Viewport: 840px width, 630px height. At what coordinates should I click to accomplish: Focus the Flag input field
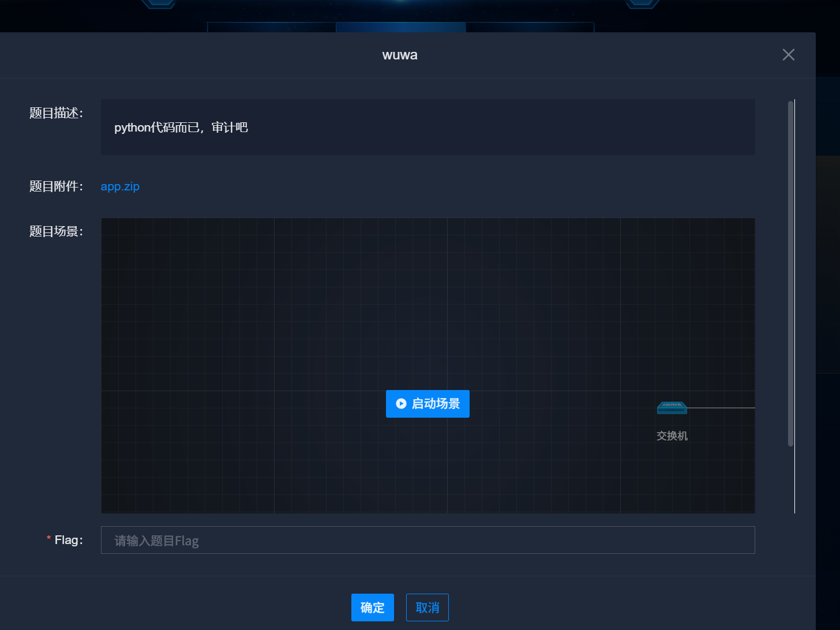pyautogui.click(x=427, y=540)
